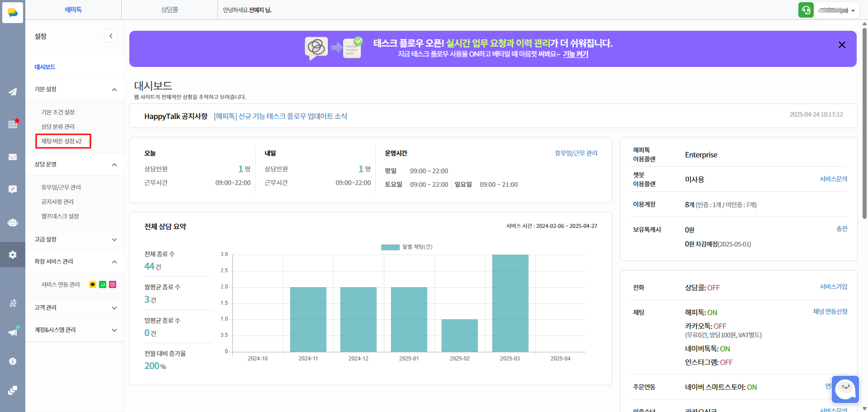868x412 pixels.
Task: Open the info circle icon in sidebar
Action: point(13,361)
